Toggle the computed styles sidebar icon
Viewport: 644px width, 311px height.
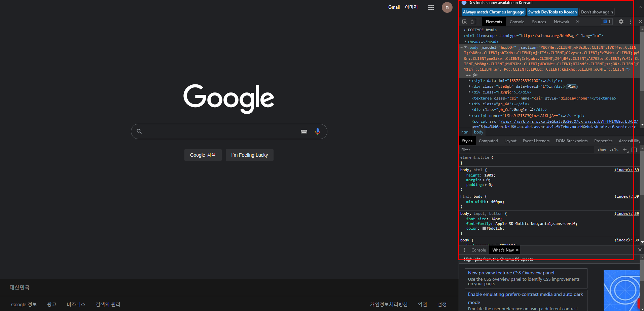(634, 150)
